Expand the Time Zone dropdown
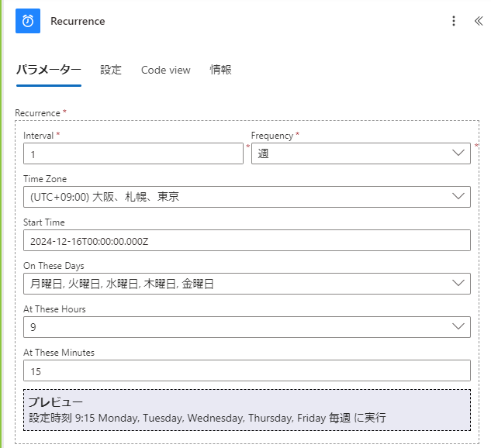Image resolution: width=491 pixels, height=448 pixels. coord(247,197)
